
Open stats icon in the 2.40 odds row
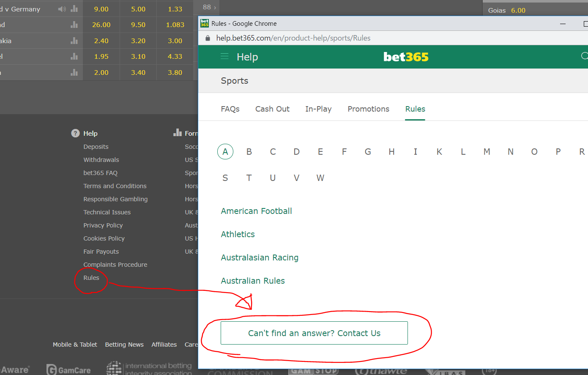pyautogui.click(x=74, y=41)
